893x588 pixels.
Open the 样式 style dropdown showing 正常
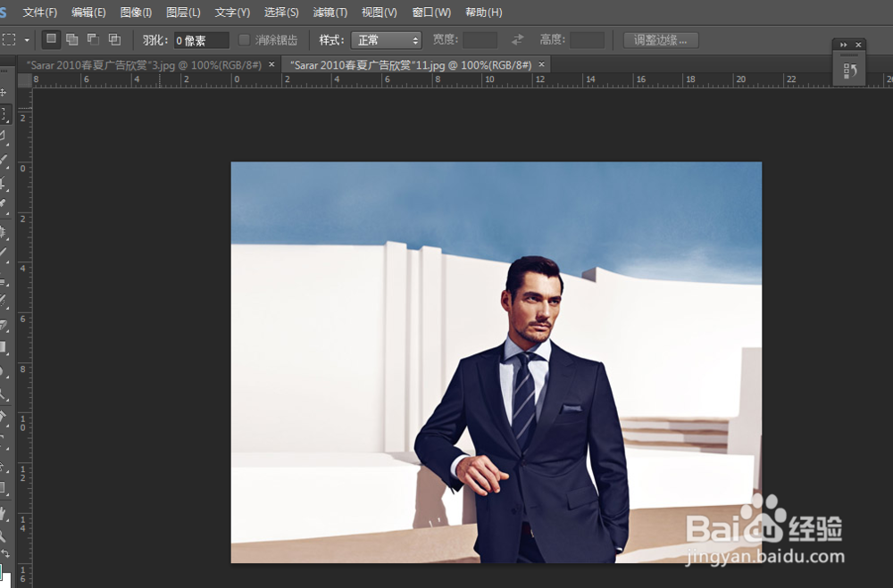point(386,40)
